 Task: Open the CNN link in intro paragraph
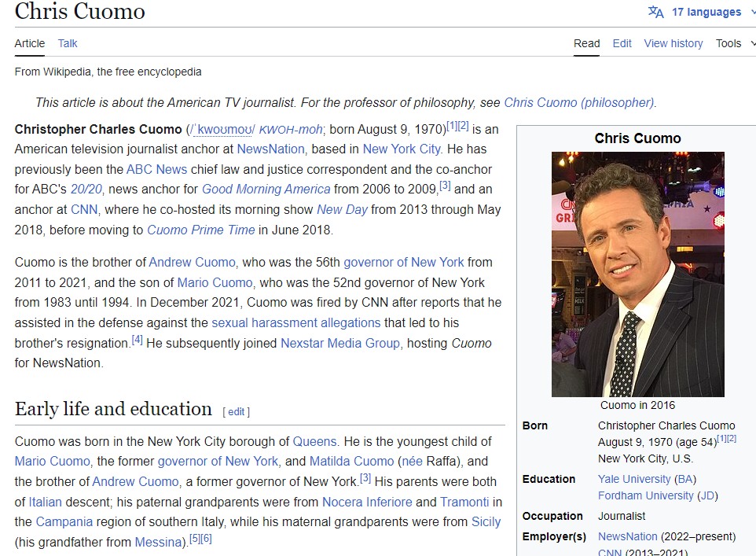84,209
